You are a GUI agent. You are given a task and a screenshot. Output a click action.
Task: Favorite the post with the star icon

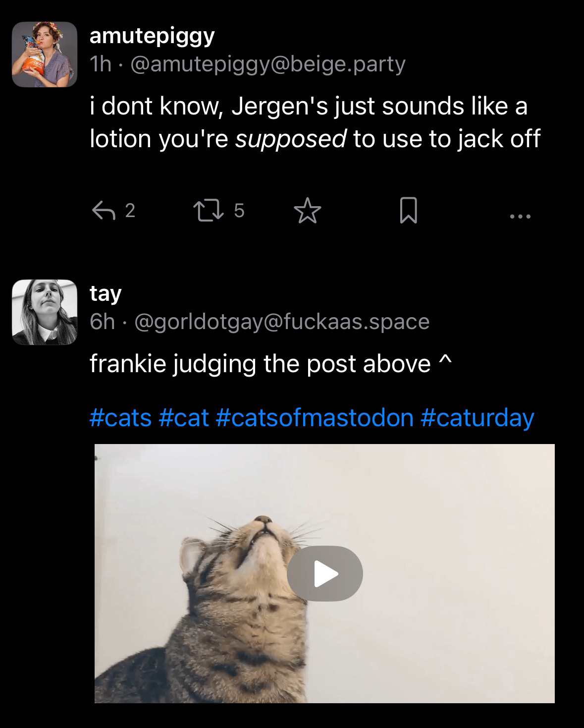308,211
